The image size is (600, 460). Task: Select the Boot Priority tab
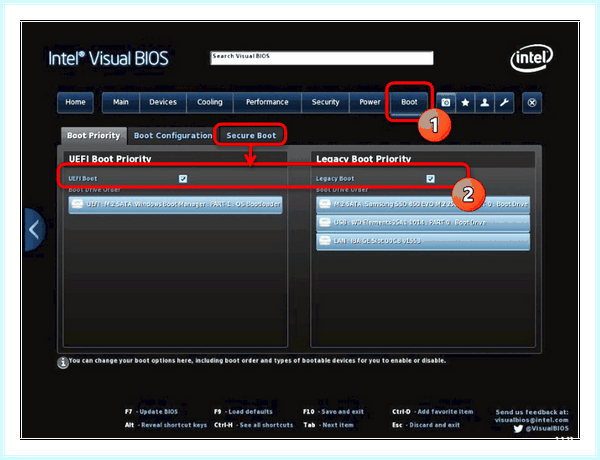tap(94, 135)
